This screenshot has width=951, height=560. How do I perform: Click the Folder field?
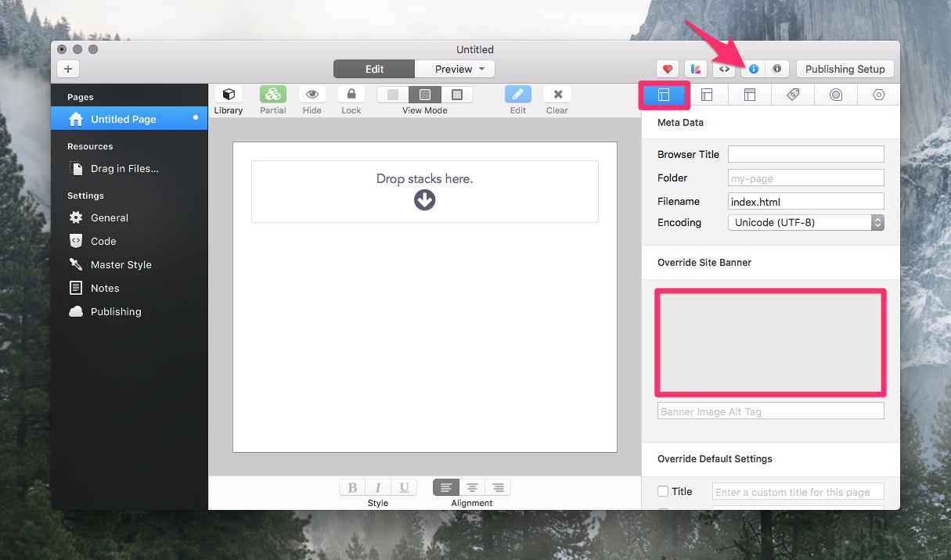[805, 178]
